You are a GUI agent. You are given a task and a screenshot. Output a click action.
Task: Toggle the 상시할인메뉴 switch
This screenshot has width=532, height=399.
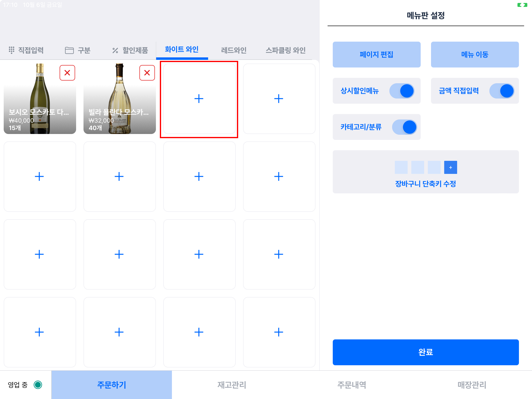(x=402, y=91)
